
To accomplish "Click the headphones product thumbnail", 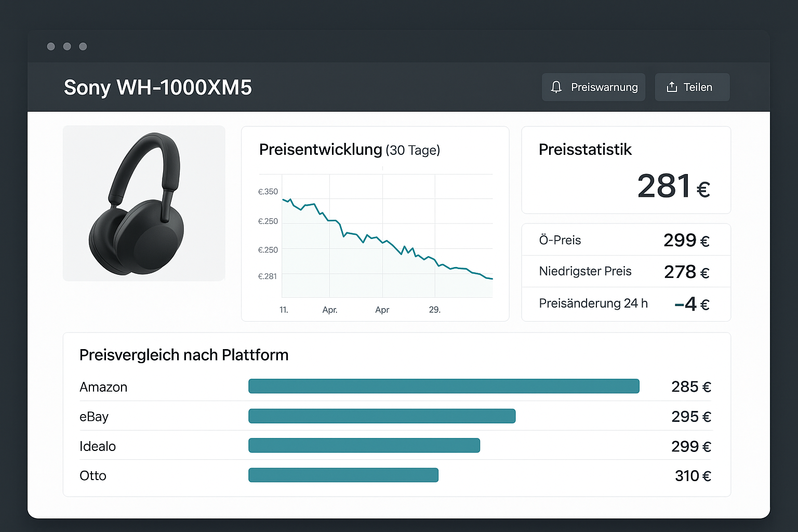I will pos(144,203).
